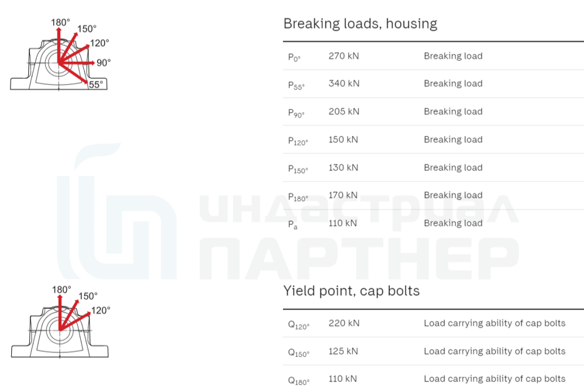
Task: Click the 205 kN value for P90°
Action: (344, 111)
